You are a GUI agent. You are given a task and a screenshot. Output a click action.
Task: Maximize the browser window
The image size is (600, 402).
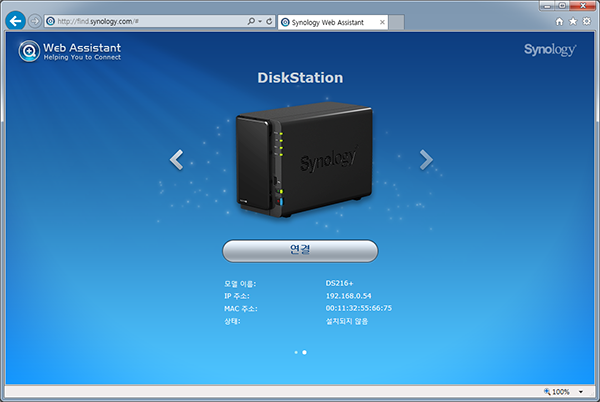[x=562, y=6]
